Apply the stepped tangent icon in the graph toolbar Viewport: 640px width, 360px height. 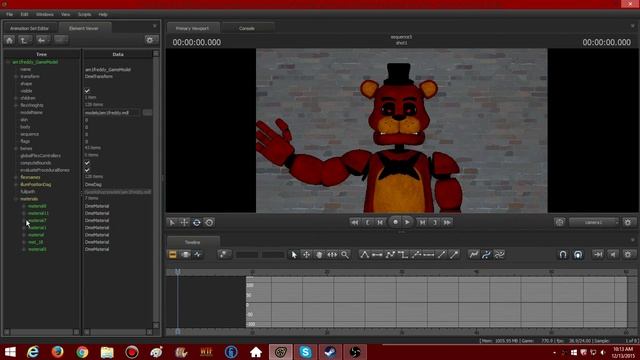(x=403, y=255)
